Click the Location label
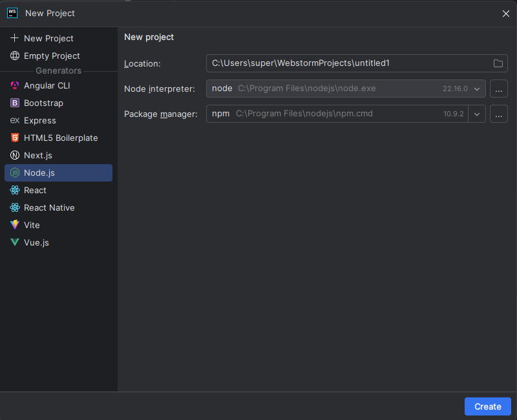The height and width of the screenshot is (420, 517). pyautogui.click(x=142, y=63)
